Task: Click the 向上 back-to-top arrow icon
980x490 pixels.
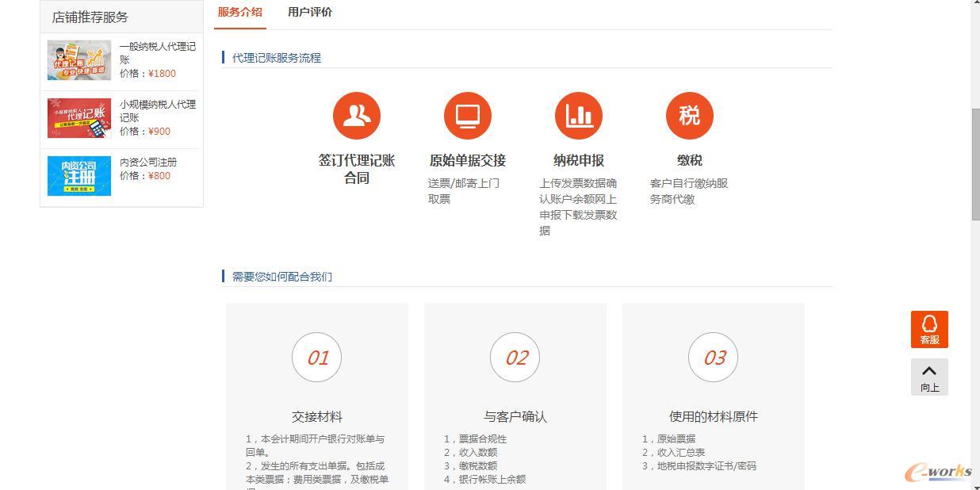Action: 928,373
